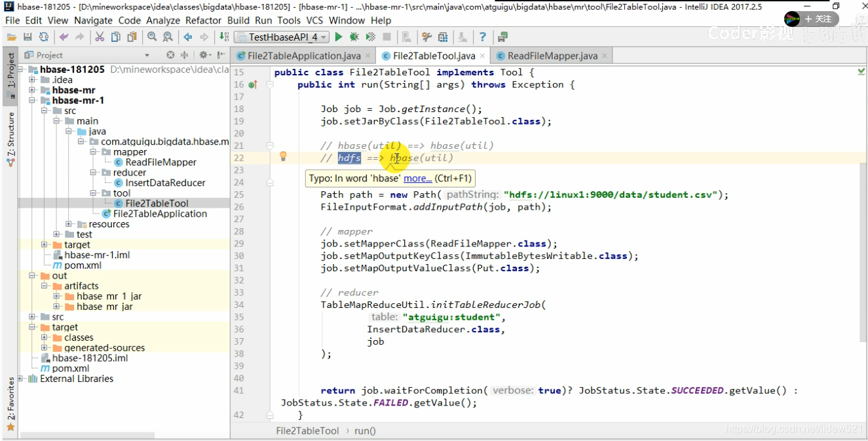
Task: Collapse the artifacts folder node
Action: pos(45,286)
